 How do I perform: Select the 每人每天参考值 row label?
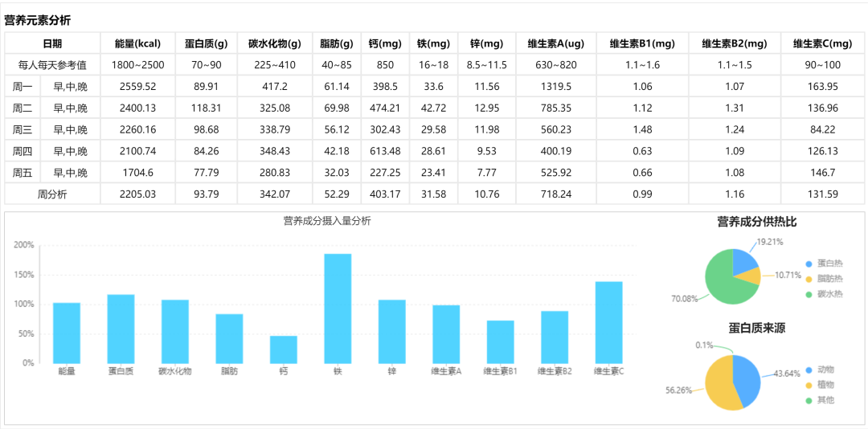coord(52,65)
